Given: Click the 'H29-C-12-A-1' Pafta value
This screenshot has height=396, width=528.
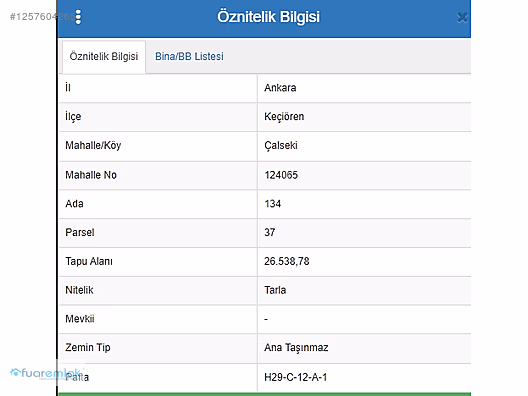Looking at the screenshot, I should tap(296, 377).
